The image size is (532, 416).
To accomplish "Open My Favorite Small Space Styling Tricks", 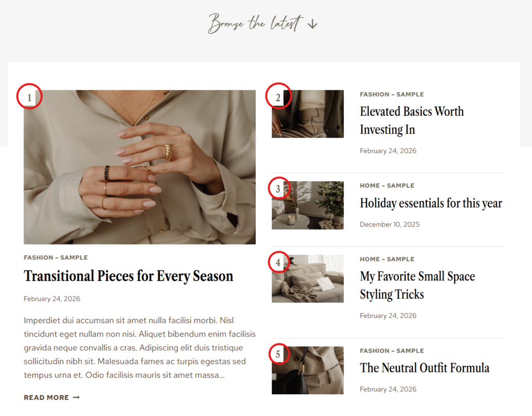I will point(417,285).
